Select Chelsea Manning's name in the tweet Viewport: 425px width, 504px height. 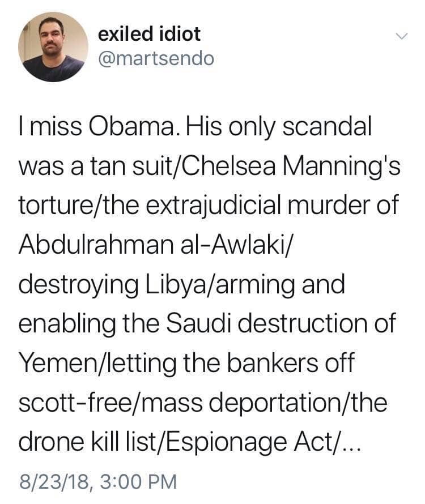[x=292, y=165]
